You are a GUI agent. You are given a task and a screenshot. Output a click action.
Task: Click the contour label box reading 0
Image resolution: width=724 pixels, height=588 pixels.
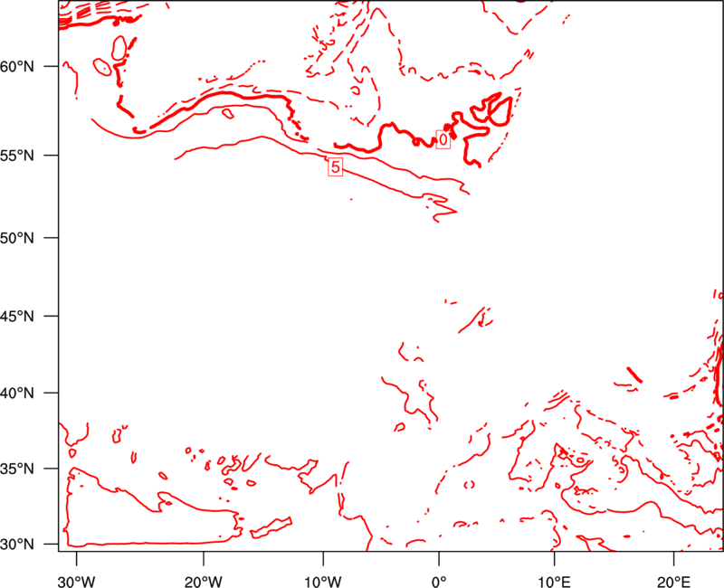click(443, 139)
